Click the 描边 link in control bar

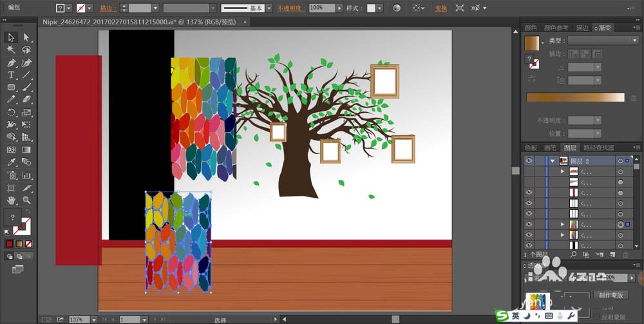point(108,8)
